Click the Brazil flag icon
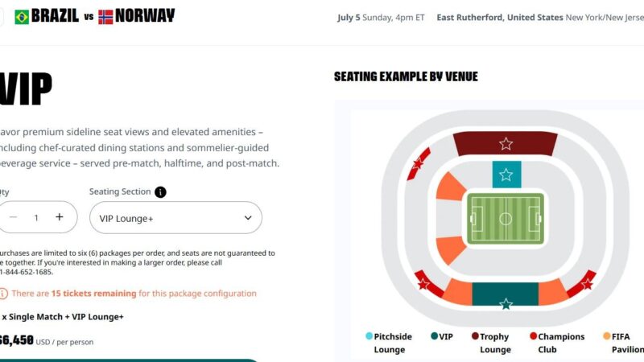Viewport: 644px width, 362px height. point(22,17)
